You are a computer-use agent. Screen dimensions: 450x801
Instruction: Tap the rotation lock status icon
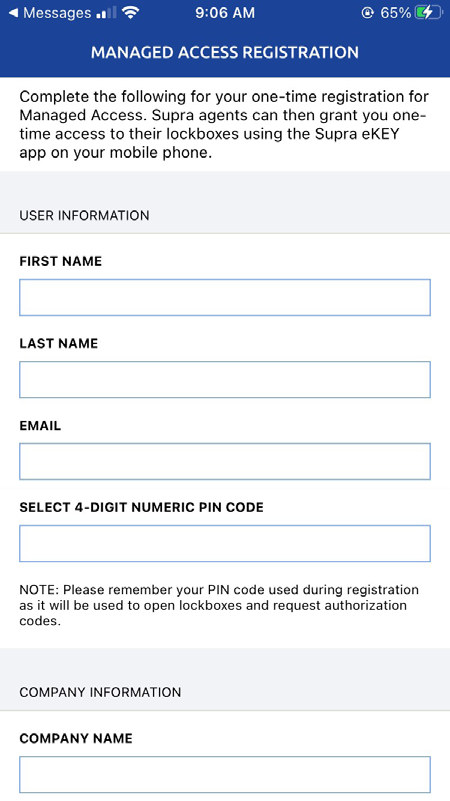tap(367, 13)
